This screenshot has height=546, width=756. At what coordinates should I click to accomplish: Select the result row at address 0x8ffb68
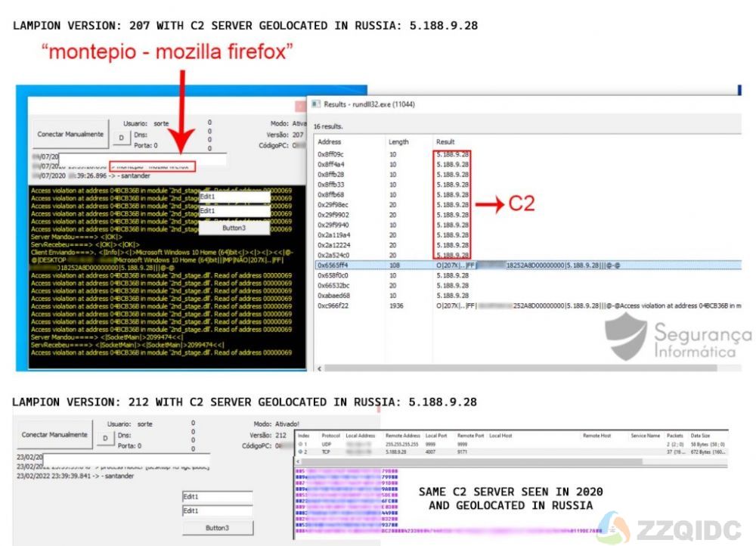tap(528, 195)
